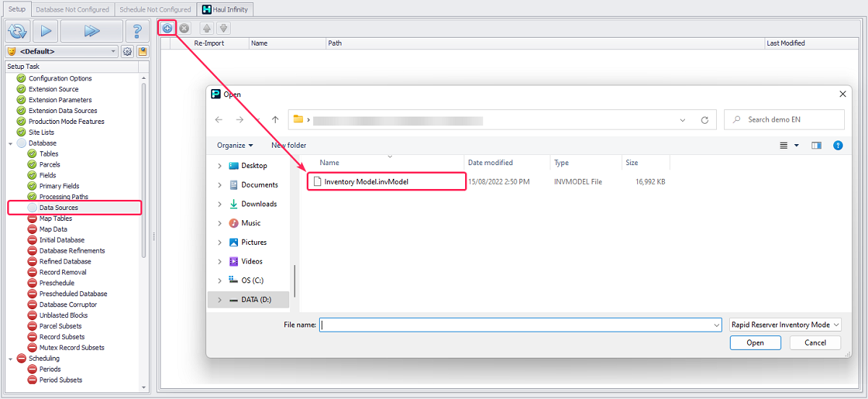Select the Inventory Model.invModel file
Image resolution: width=868 pixels, height=399 pixels.
point(386,182)
